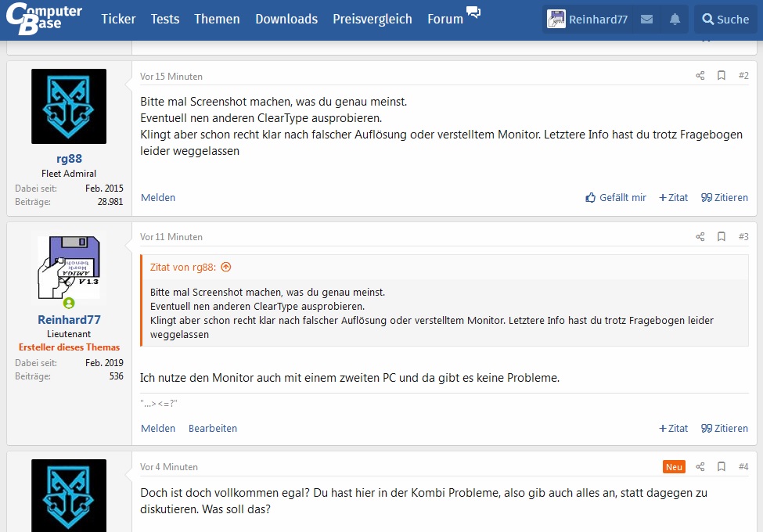Report post #2 via 'Melden'
The width and height of the screenshot is (763, 532).
click(x=158, y=197)
